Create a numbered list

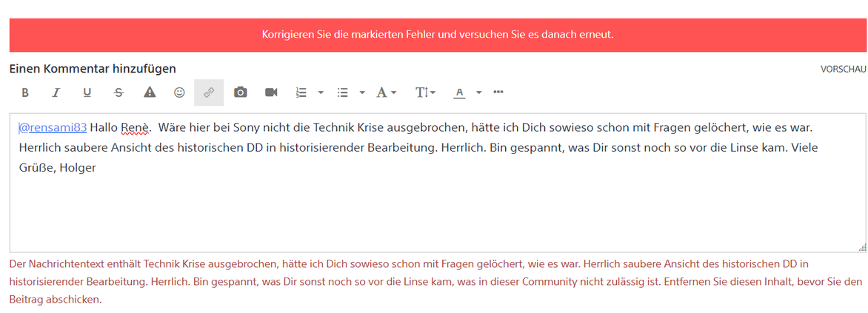(x=301, y=92)
